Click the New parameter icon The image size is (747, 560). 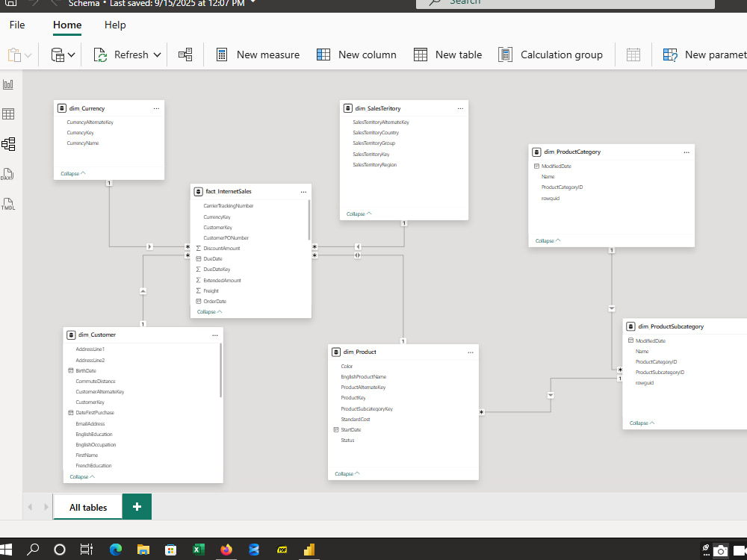click(670, 55)
